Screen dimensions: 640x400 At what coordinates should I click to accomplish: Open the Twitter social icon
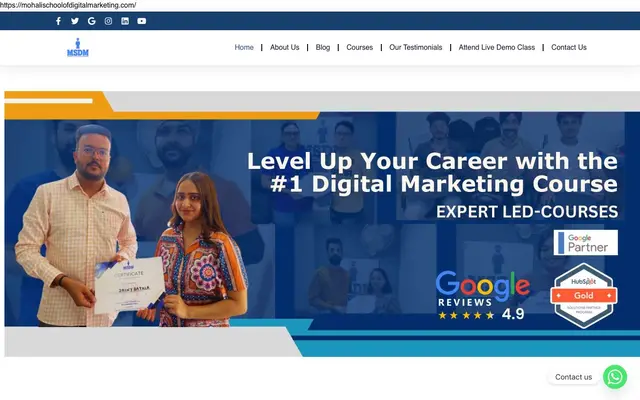pyautogui.click(x=75, y=21)
